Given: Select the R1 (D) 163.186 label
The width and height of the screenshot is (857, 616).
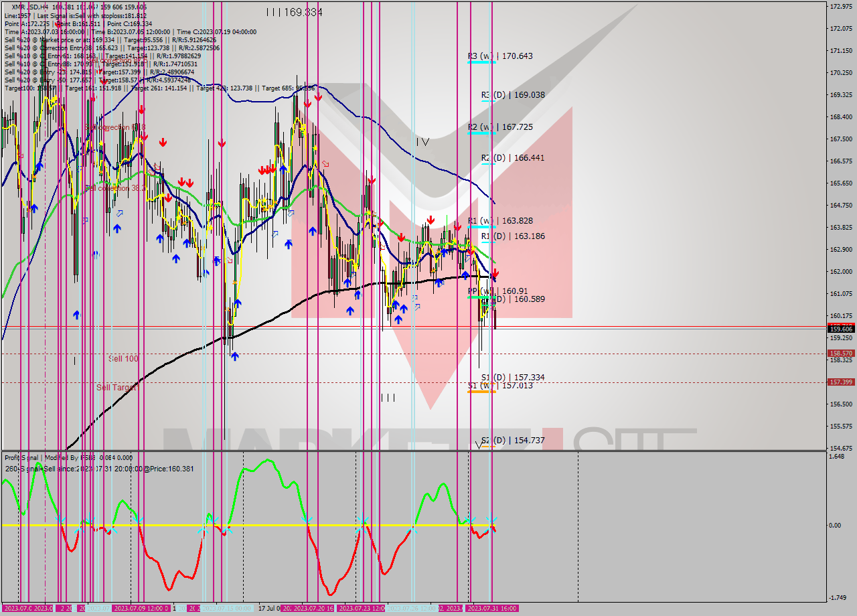Looking at the screenshot, I should [513, 236].
